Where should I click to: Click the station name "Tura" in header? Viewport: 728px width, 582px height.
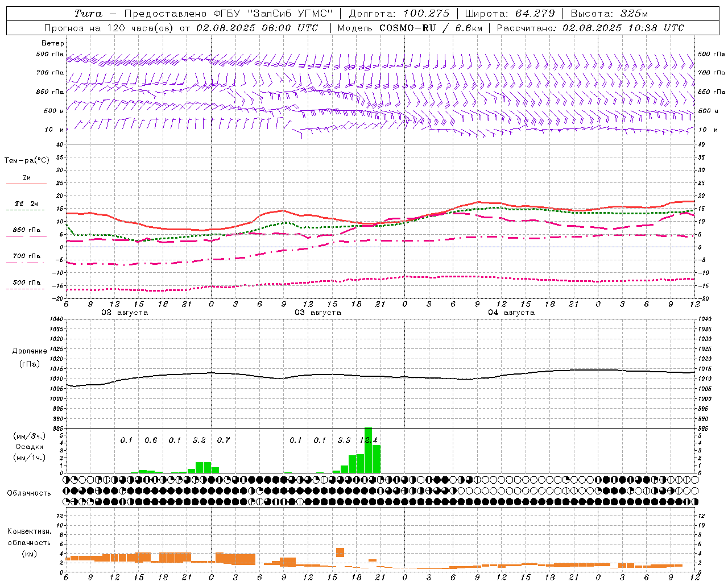click(x=88, y=14)
